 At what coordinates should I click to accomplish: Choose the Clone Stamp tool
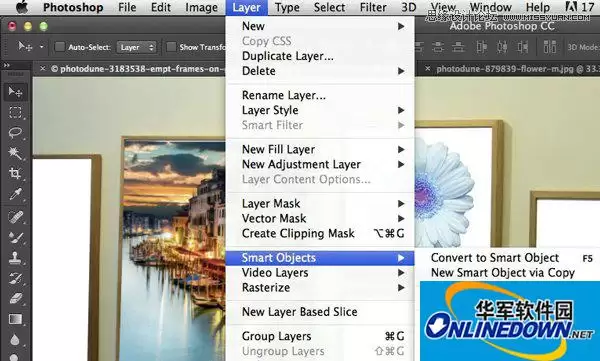(x=15, y=257)
